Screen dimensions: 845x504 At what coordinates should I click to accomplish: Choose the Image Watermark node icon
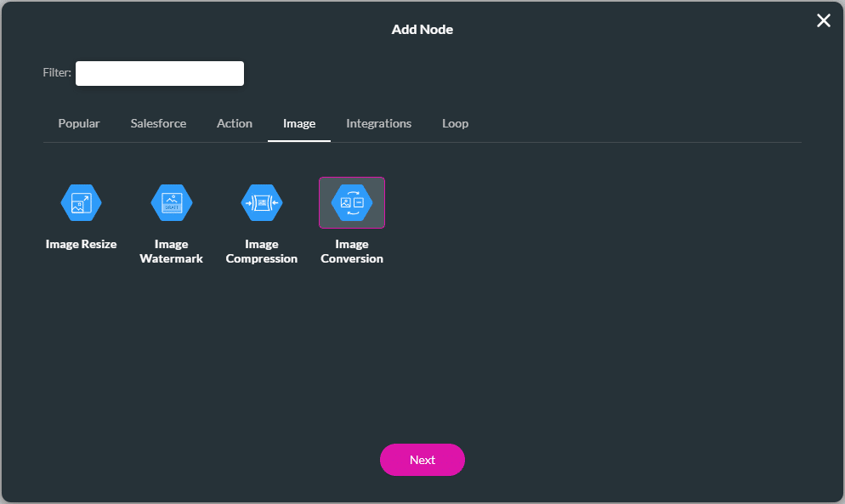coord(172,202)
